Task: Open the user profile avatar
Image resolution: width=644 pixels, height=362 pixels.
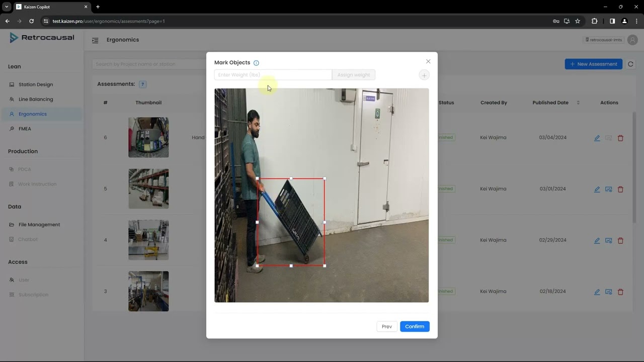Action: 633,40
